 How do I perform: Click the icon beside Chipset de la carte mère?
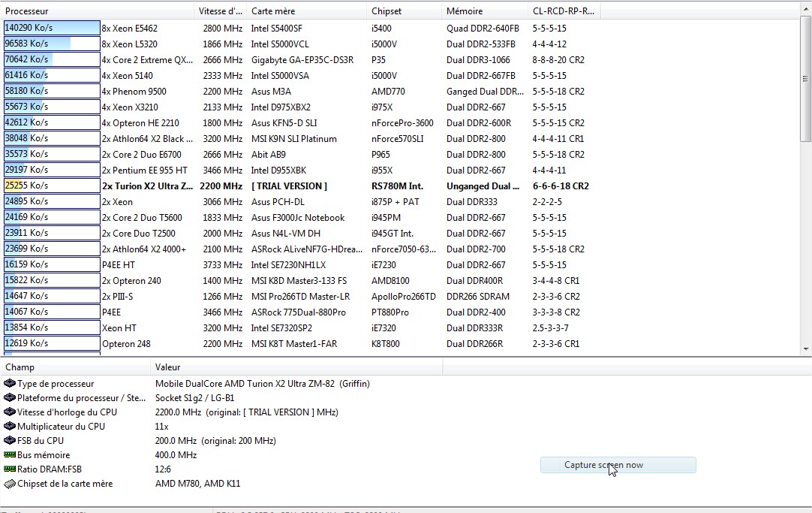(9, 484)
